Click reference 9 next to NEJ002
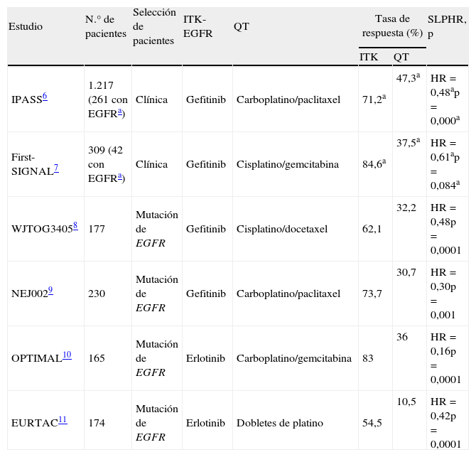476x457 pixels. [50, 290]
